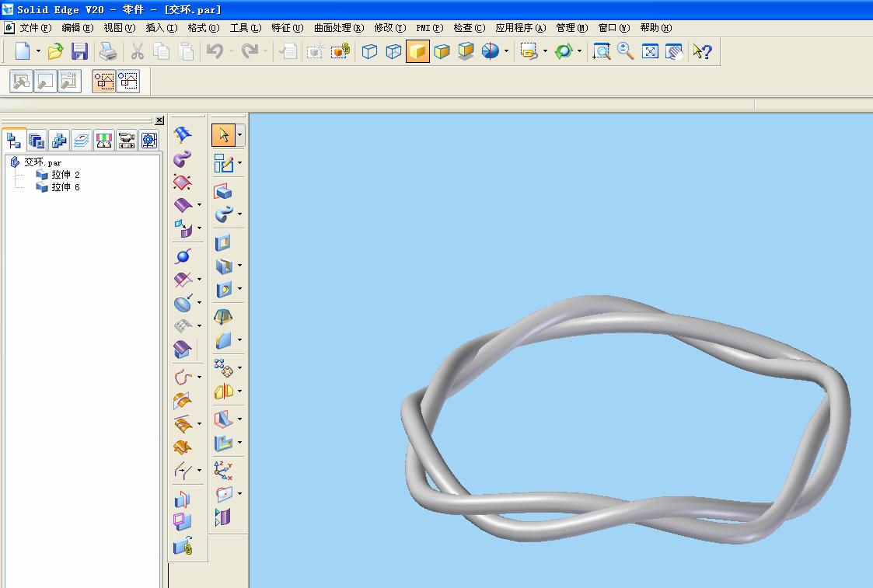Click the Swept protrusion icon
This screenshot has height=588, width=873.
[x=223, y=214]
